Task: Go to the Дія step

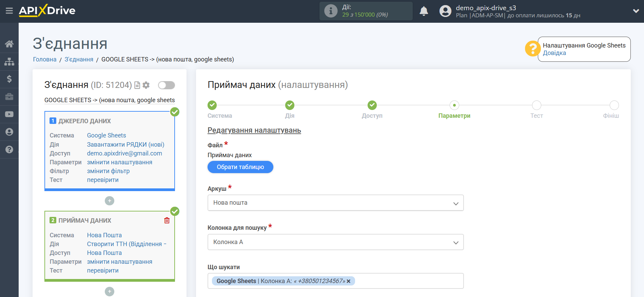Action: coord(290,105)
